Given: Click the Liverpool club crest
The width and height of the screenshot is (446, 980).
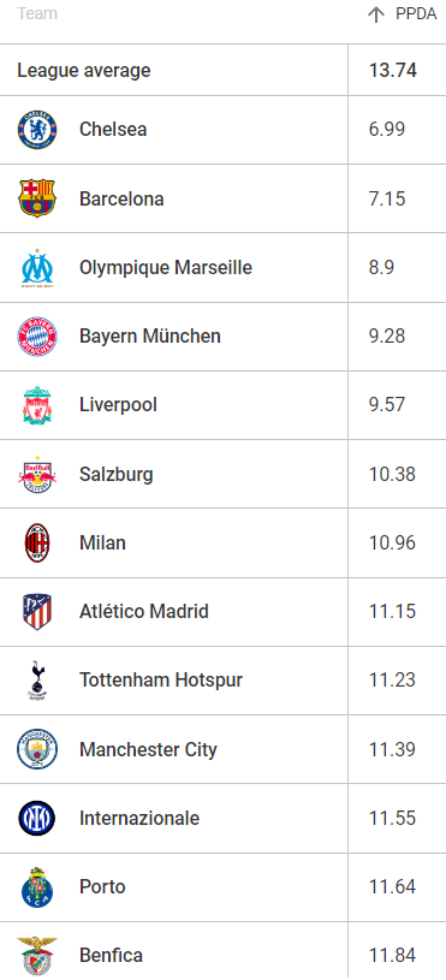Looking at the screenshot, I should click(x=37, y=405).
